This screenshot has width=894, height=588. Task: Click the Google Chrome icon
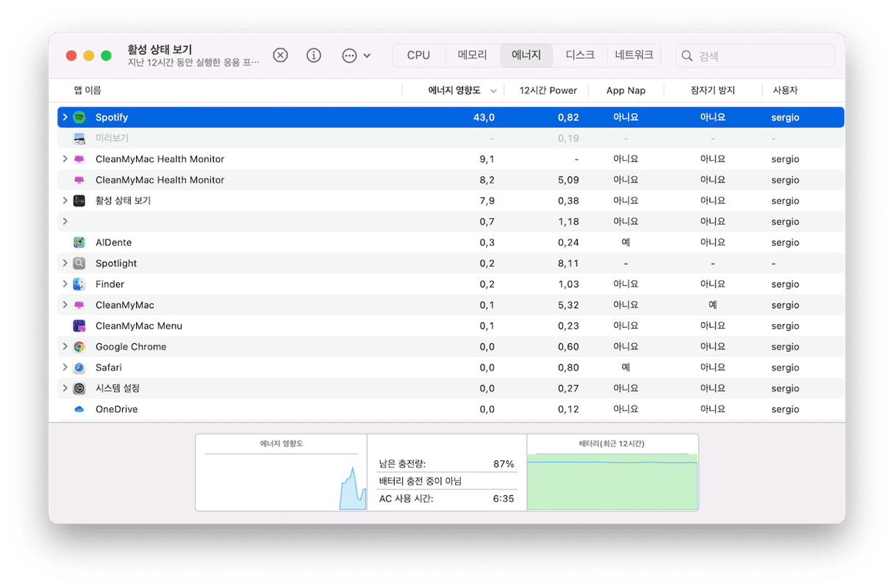pos(79,347)
